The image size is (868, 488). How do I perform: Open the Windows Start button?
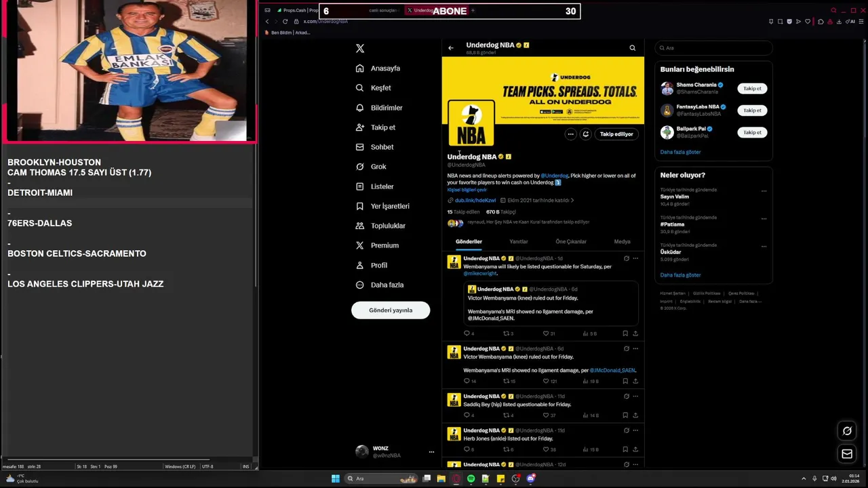point(335,479)
